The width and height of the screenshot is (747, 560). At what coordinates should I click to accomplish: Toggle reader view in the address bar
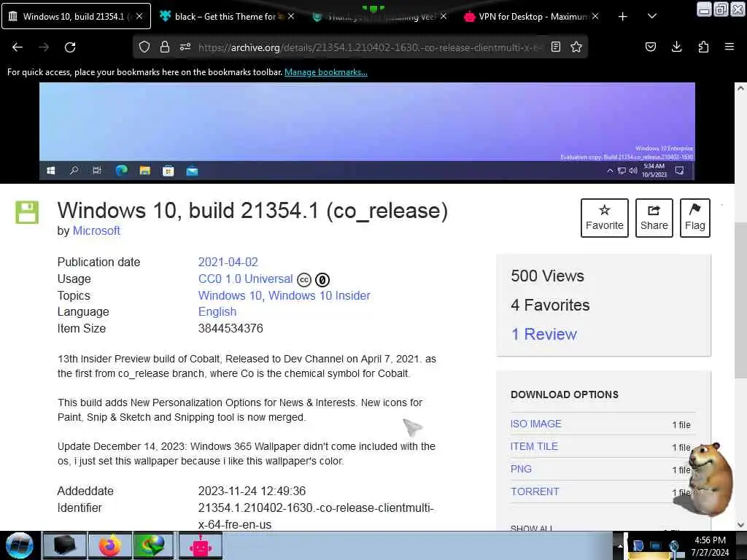tap(555, 47)
